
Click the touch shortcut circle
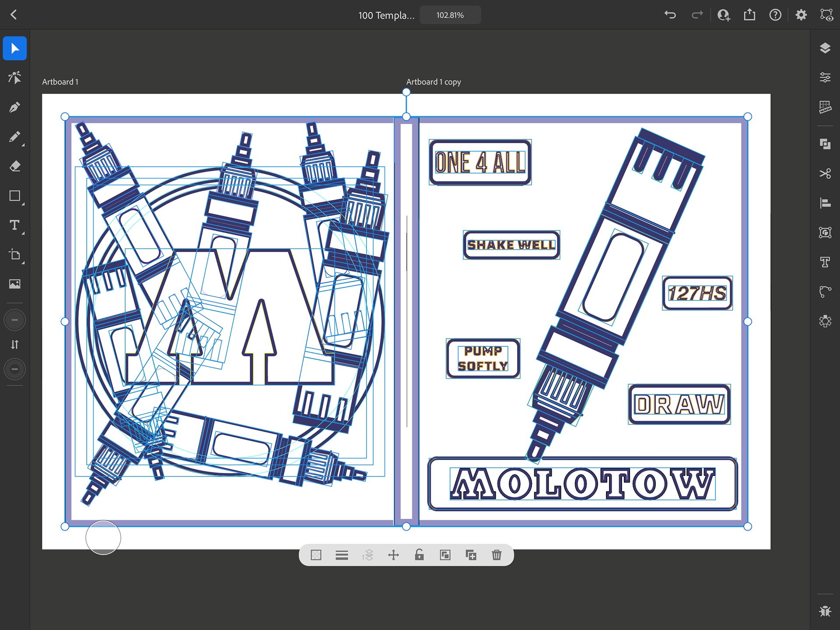pos(103,538)
